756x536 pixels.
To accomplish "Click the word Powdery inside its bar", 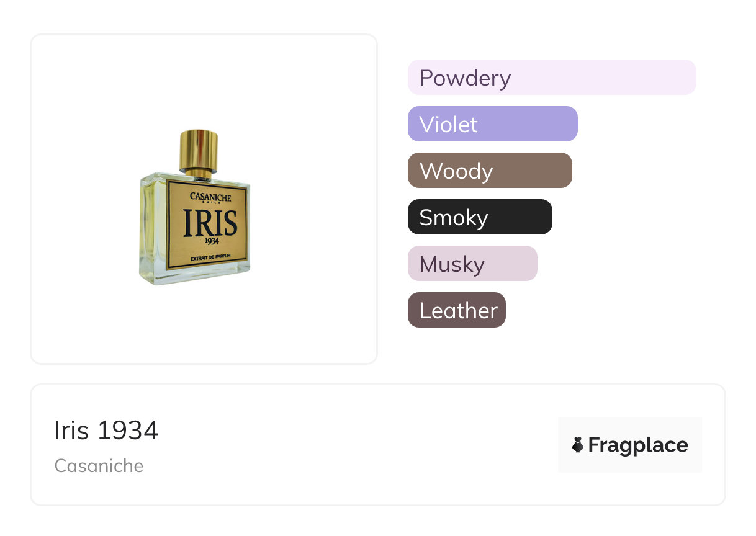I will point(465,78).
